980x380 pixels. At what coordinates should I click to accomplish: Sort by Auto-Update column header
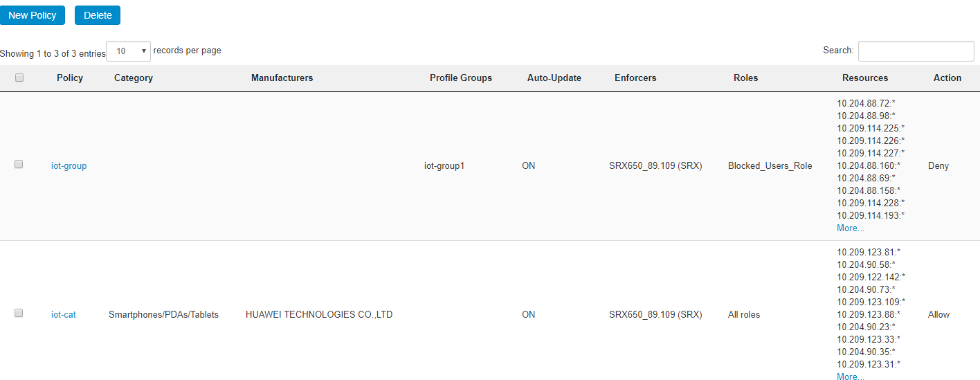[x=554, y=78]
